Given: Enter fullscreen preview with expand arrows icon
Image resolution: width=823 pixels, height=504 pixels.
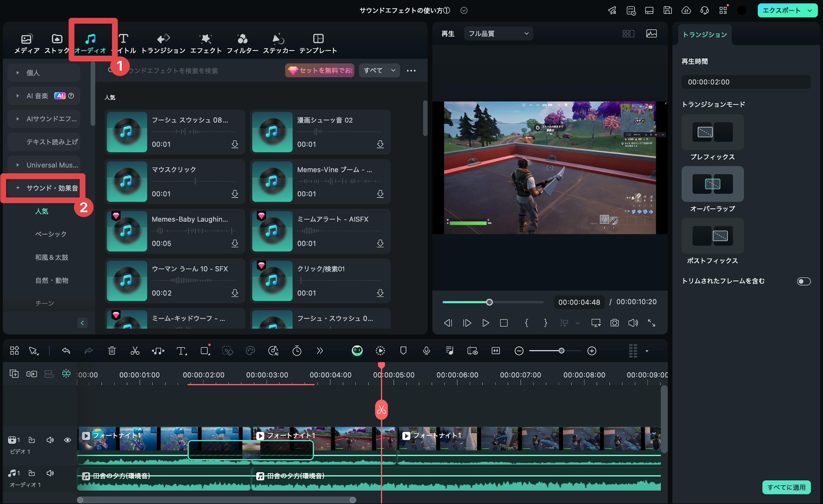Looking at the screenshot, I should pyautogui.click(x=651, y=323).
